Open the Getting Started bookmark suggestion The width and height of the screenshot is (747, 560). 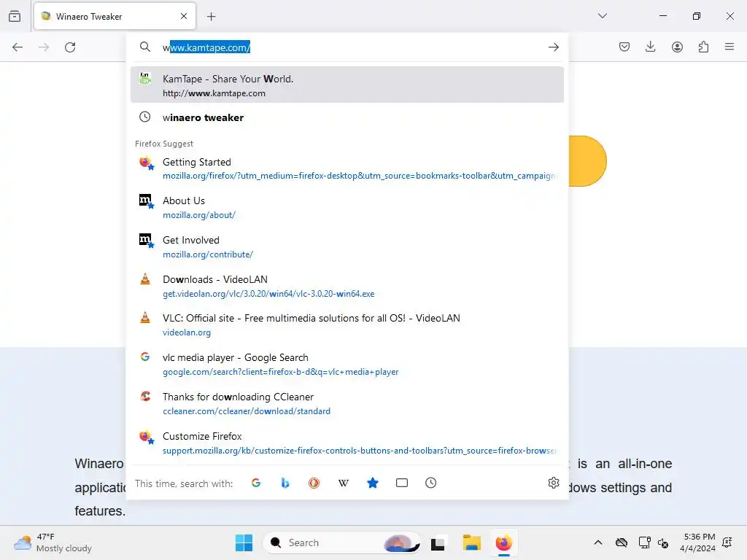(347, 168)
